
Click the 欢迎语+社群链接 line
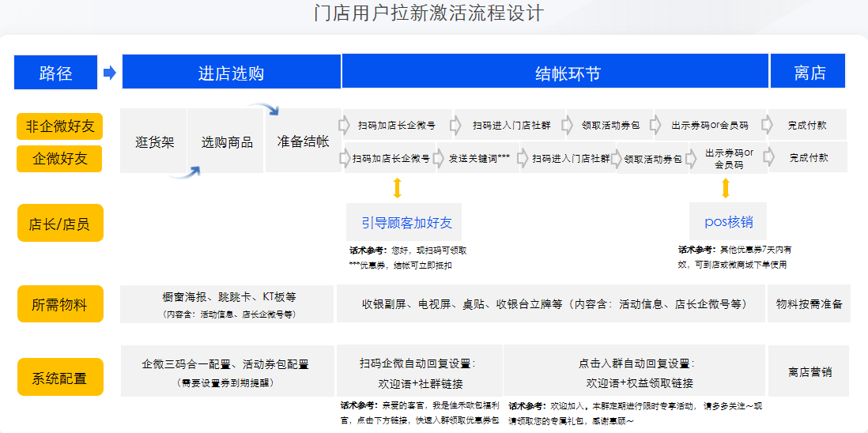(420, 383)
